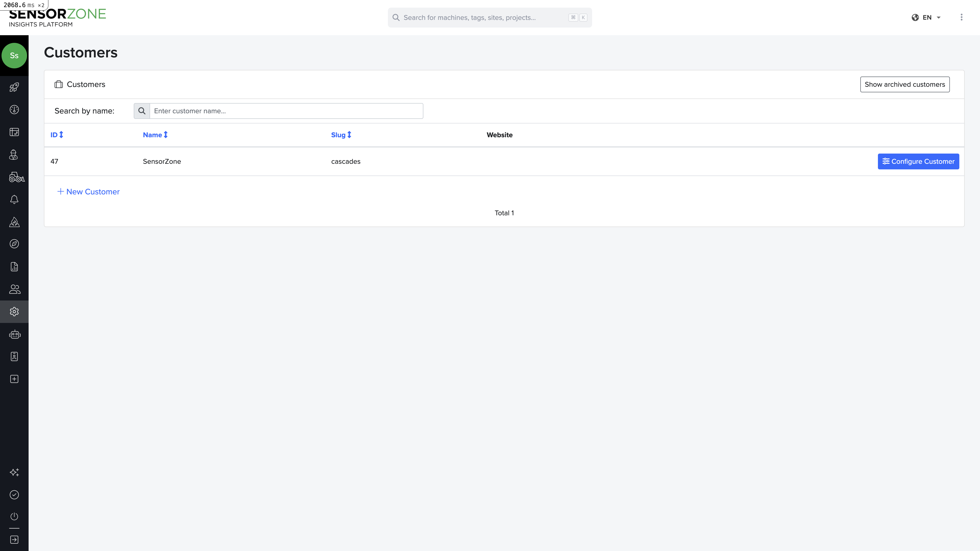Image resolution: width=980 pixels, height=551 pixels.
Task: Click New Customer link
Action: coord(88,192)
